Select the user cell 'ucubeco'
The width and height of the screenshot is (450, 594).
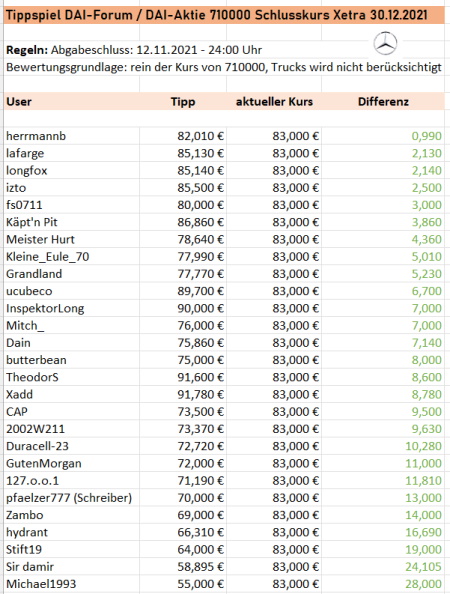(29, 291)
